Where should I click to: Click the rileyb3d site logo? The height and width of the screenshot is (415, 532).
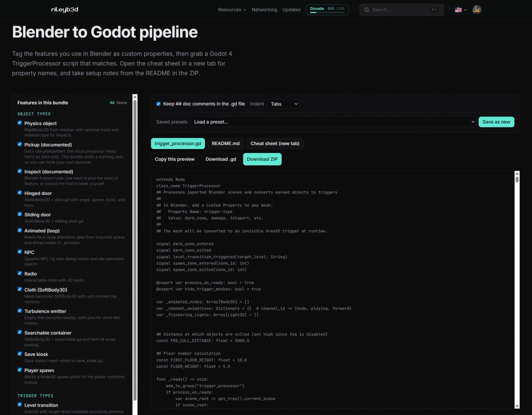65,9
